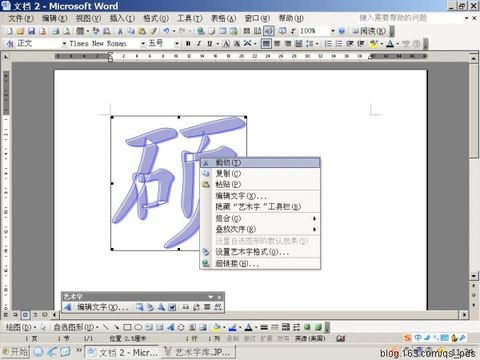Click Text Wrapping icon in 艺术字 toolbar
Image resolution: width=480 pixels, height=360 pixels.
click(172, 307)
